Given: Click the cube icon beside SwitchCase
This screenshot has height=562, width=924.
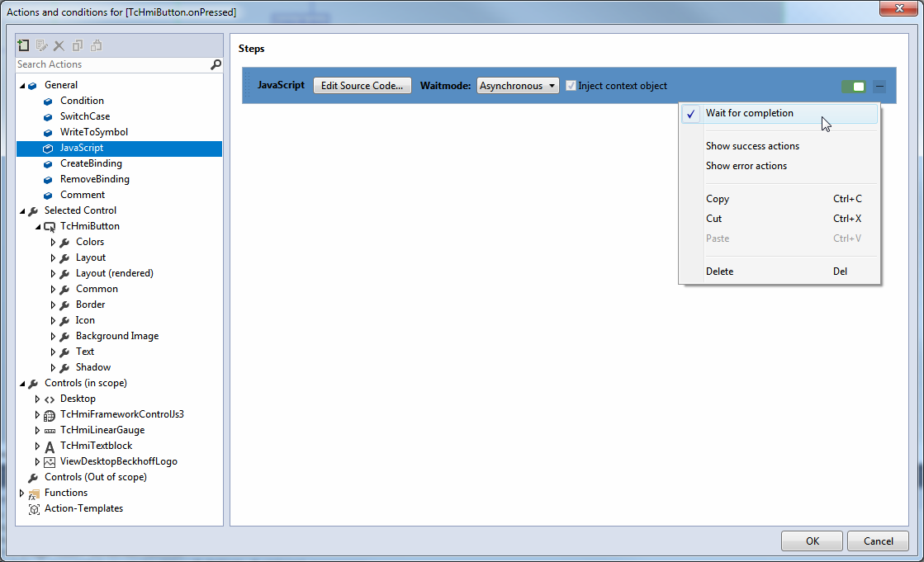Looking at the screenshot, I should point(49,116).
